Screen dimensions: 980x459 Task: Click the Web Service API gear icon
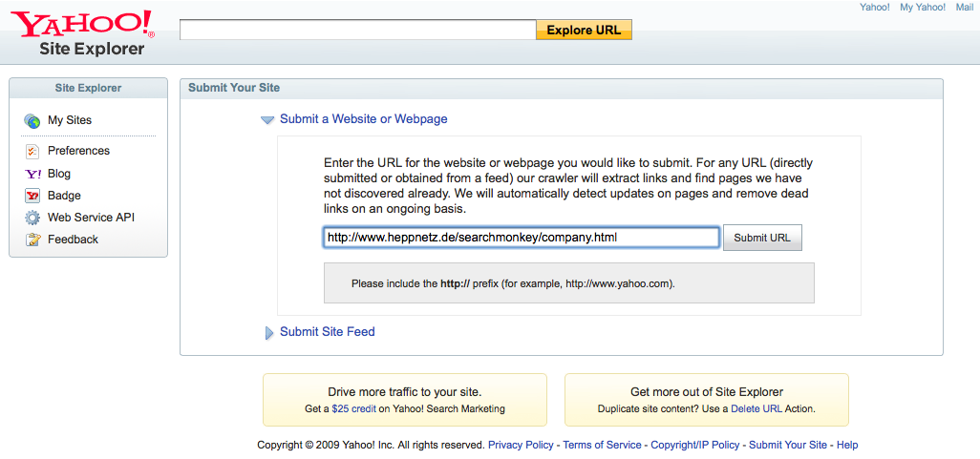(x=32, y=218)
